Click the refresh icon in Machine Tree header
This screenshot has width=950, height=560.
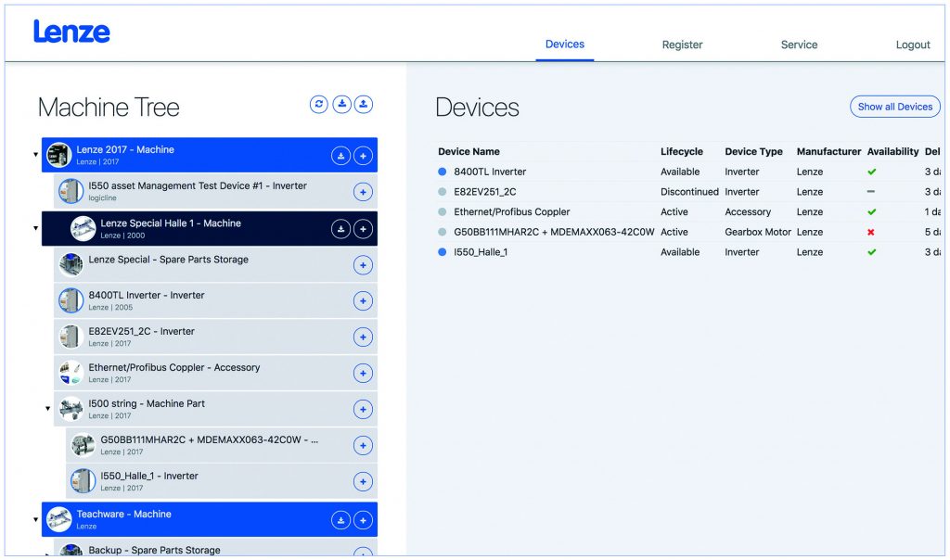pos(319,105)
